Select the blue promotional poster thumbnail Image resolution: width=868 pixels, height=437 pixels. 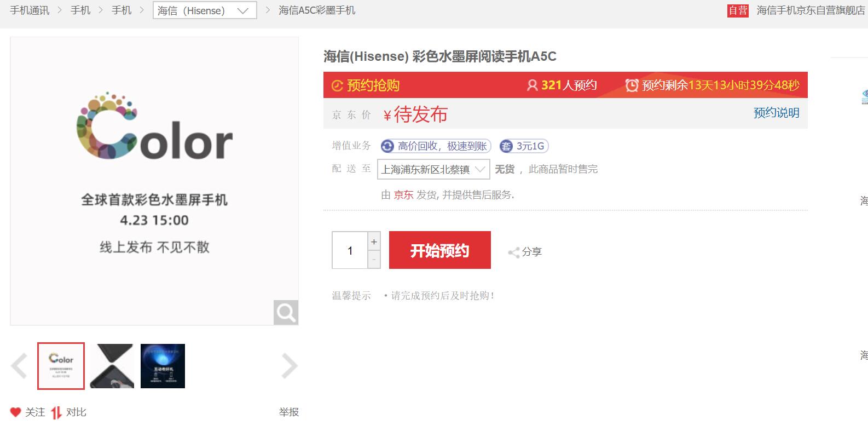[x=163, y=366]
